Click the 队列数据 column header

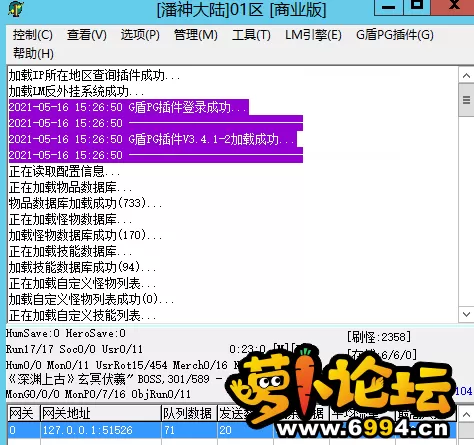click(x=189, y=413)
